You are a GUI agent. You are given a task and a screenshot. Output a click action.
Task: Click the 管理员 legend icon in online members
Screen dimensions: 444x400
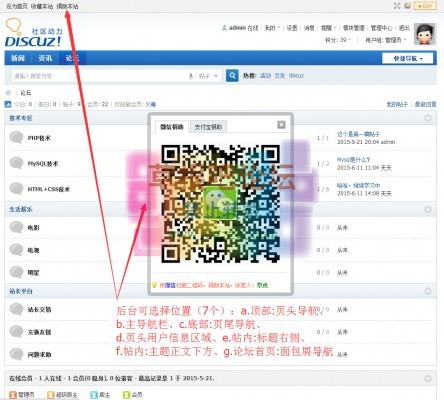pos(13,395)
